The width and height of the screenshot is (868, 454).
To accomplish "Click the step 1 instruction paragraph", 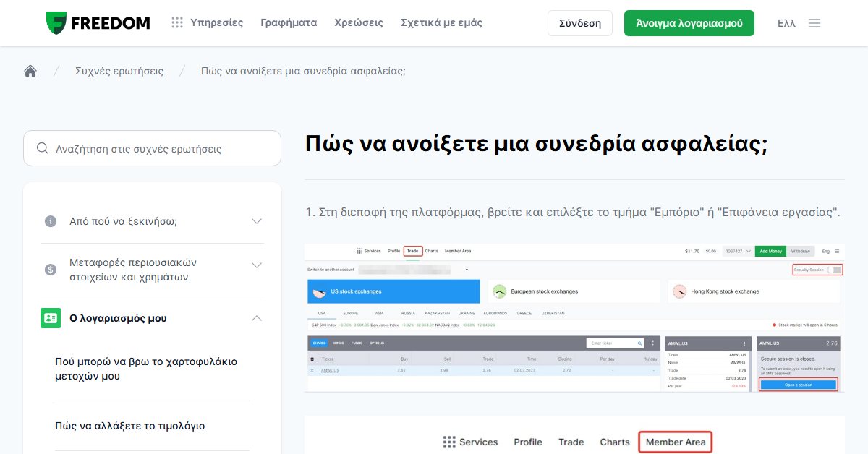I will click(573, 213).
